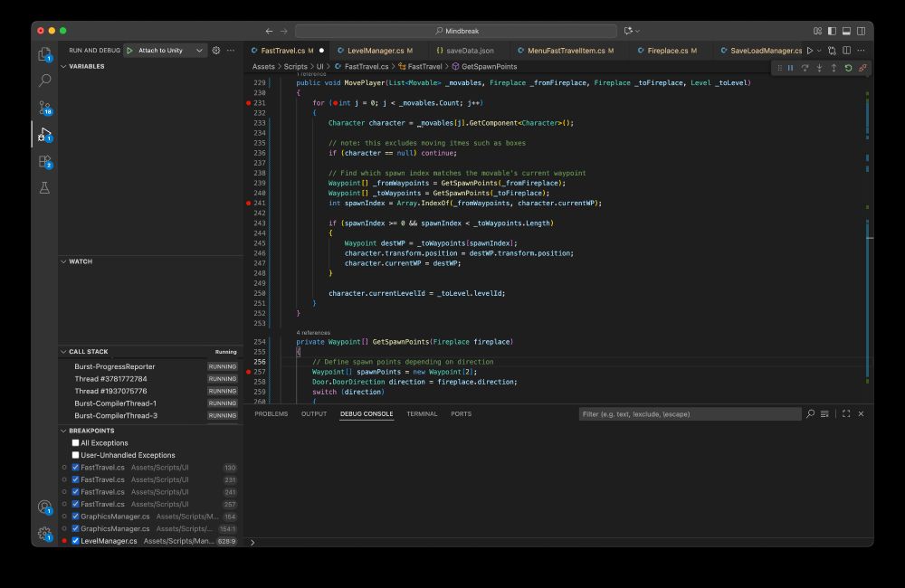Open the Explorer view in activity bar
Image resolution: width=905 pixels, height=588 pixels.
43,54
